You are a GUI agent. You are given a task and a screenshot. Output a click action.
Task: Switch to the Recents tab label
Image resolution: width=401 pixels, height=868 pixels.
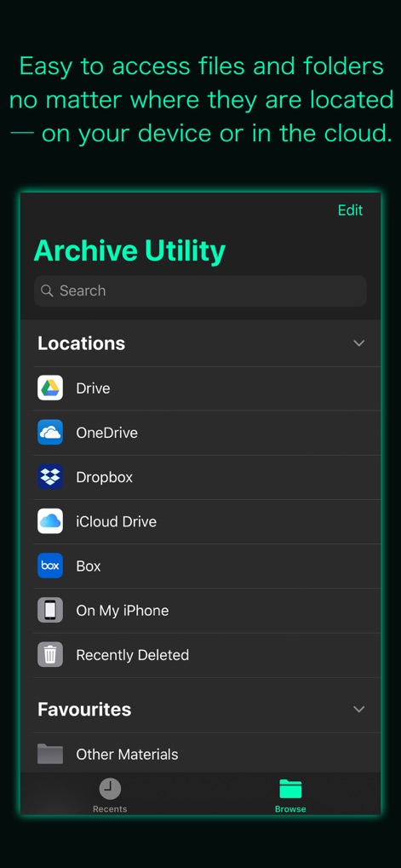(x=110, y=808)
